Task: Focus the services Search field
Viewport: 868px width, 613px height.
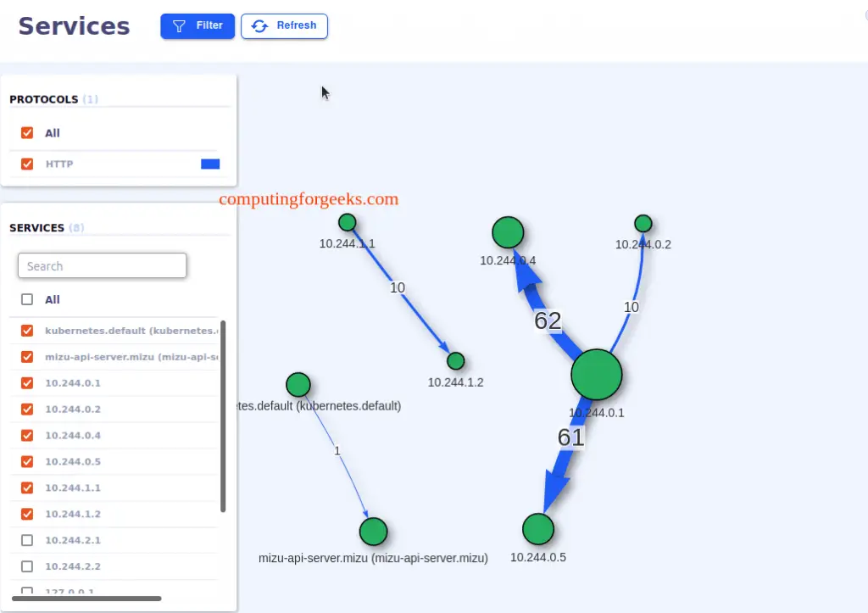Action: [x=102, y=265]
